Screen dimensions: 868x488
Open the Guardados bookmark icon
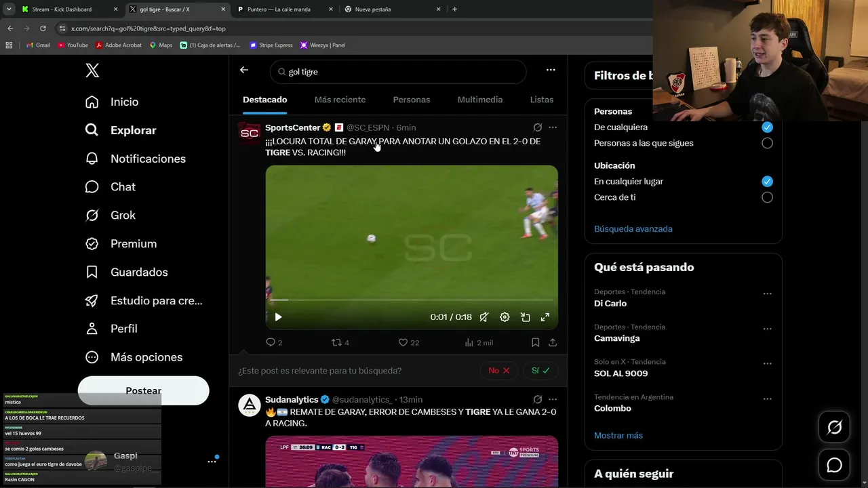pyautogui.click(x=92, y=272)
